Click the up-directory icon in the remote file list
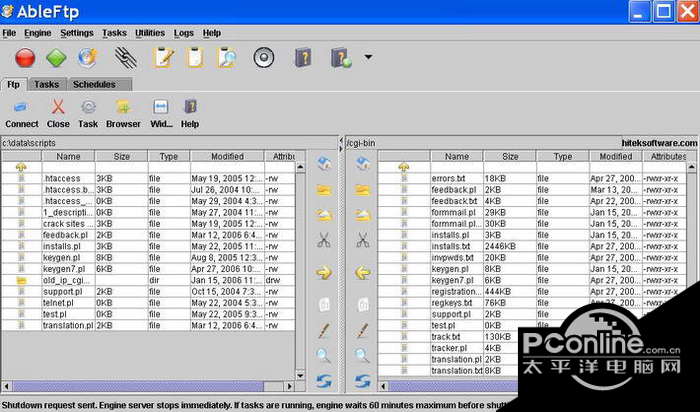 tap(404, 167)
